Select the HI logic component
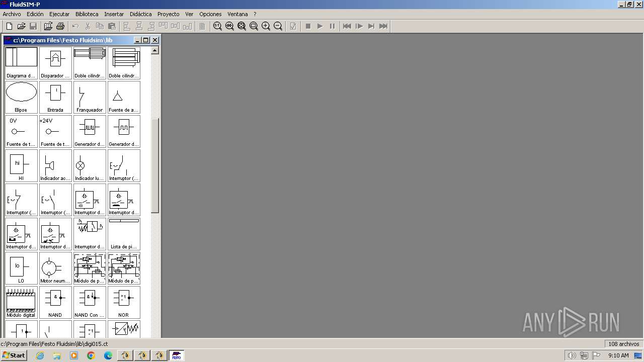This screenshot has height=362, width=644. (21, 166)
